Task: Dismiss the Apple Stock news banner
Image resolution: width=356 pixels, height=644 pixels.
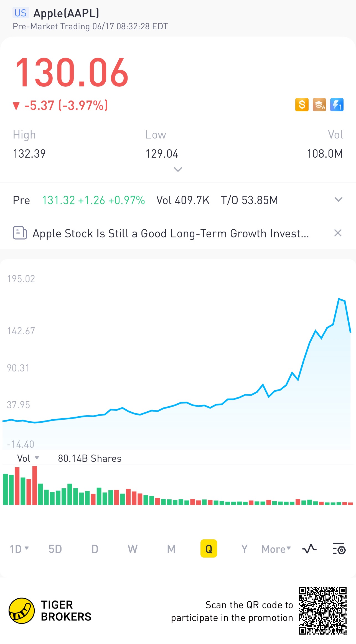Action: click(x=338, y=233)
